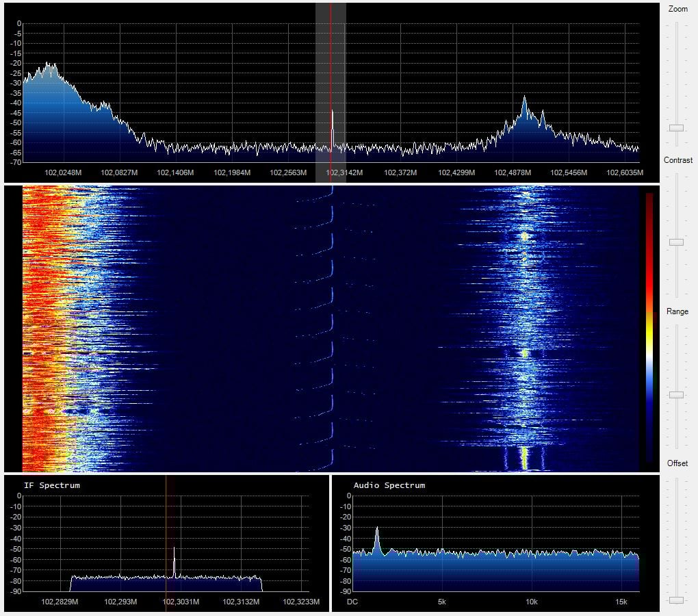Click the 102,2829M label in IF Spectrum
Image resolution: width=698 pixels, height=616 pixels.
(60, 602)
